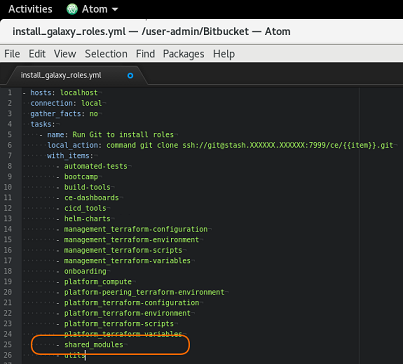This screenshot has width=403, height=364.
Task: Click the modified dot on install_galaxy_roles.yml tab
Action: pyautogui.click(x=130, y=76)
